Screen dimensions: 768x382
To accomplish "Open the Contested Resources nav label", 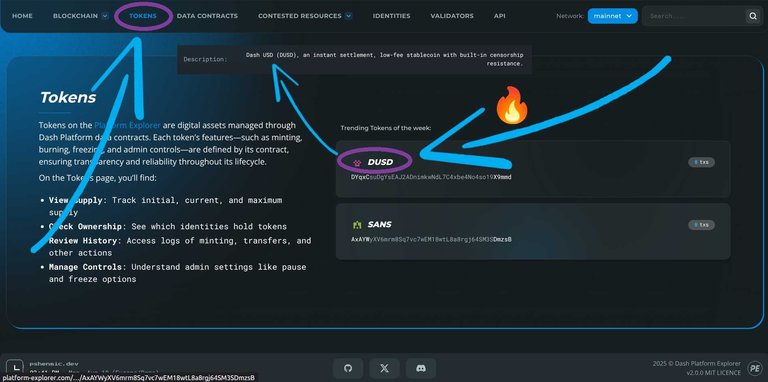I will (x=300, y=16).
